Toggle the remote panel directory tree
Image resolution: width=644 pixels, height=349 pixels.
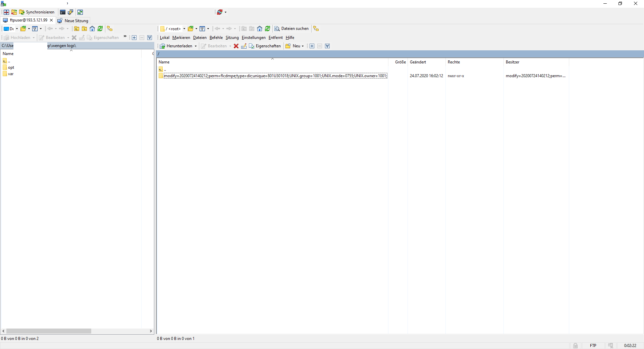(316, 29)
